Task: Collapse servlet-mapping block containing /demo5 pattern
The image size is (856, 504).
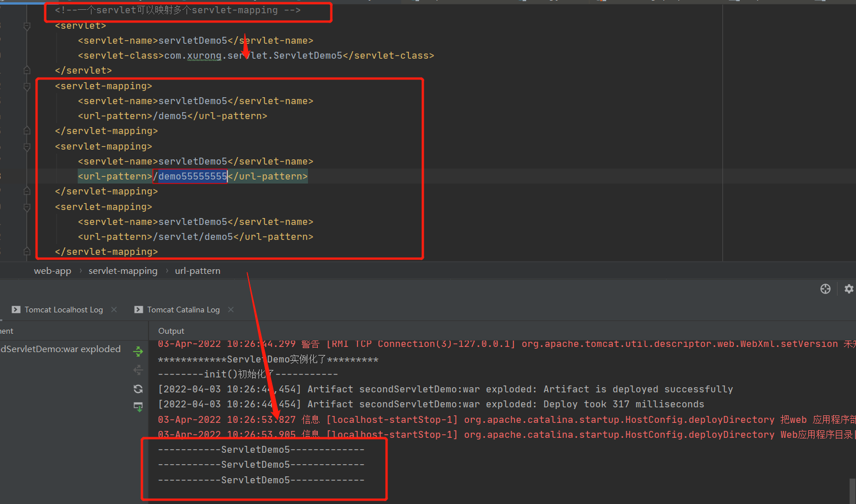Action: 26,86
